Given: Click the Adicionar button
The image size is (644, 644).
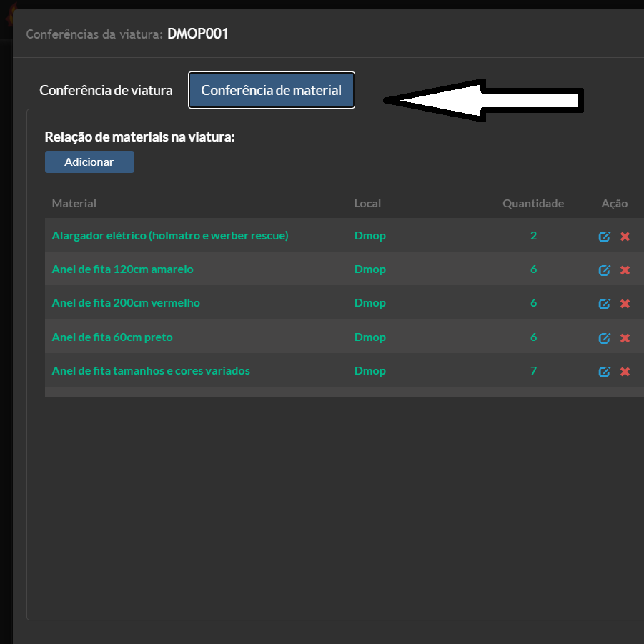Looking at the screenshot, I should 89,162.
